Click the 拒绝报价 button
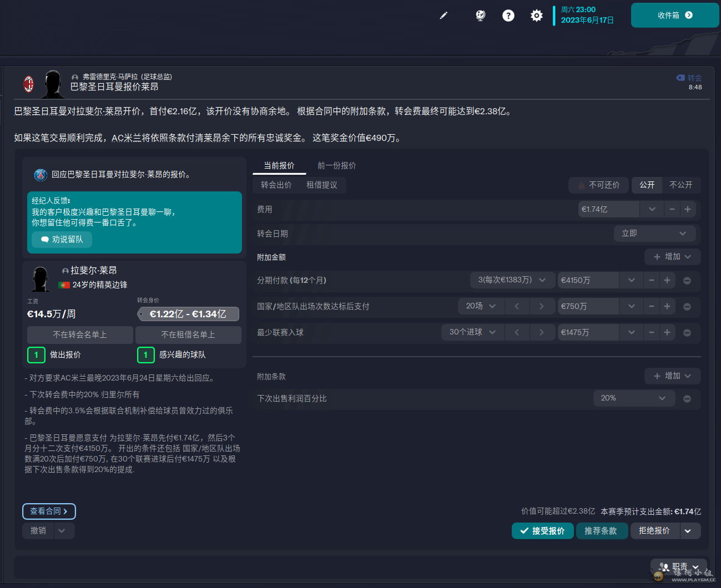This screenshot has width=721, height=588. 654,531
